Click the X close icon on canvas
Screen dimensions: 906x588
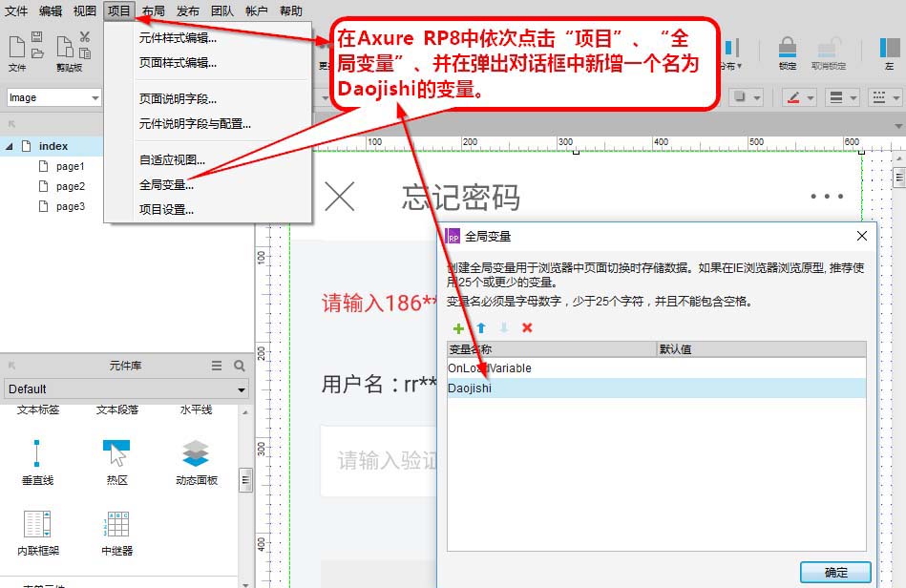pos(340,197)
